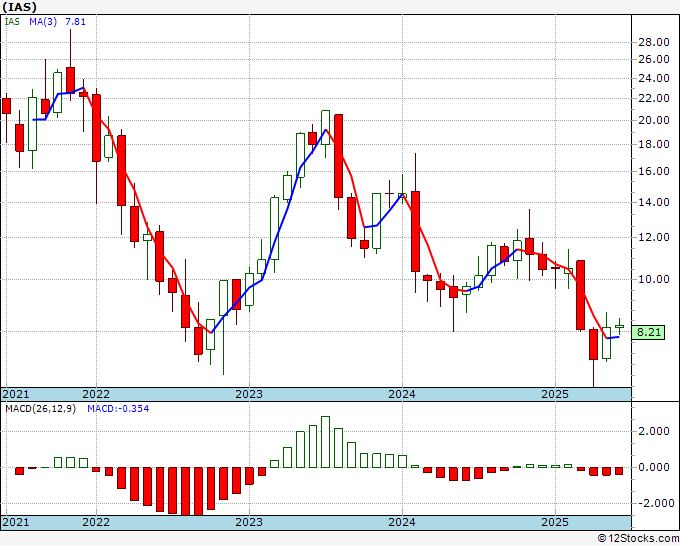
Task: Click 2024 on the price chart timeline
Action: pos(402,394)
